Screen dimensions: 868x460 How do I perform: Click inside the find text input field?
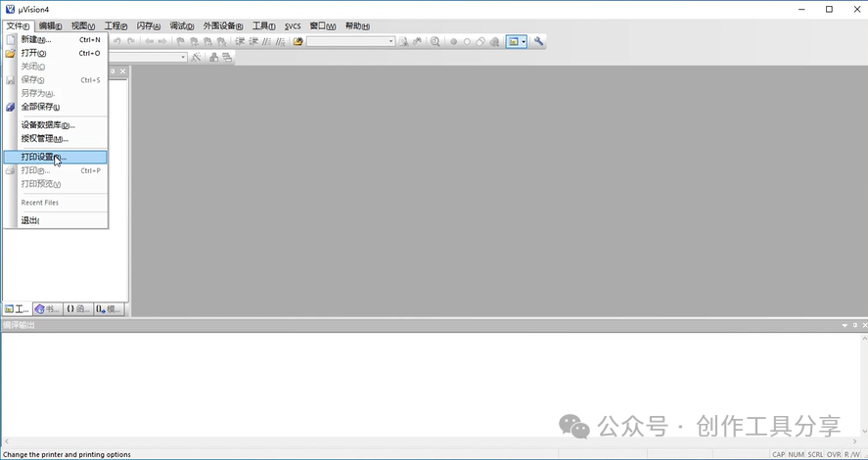click(346, 41)
